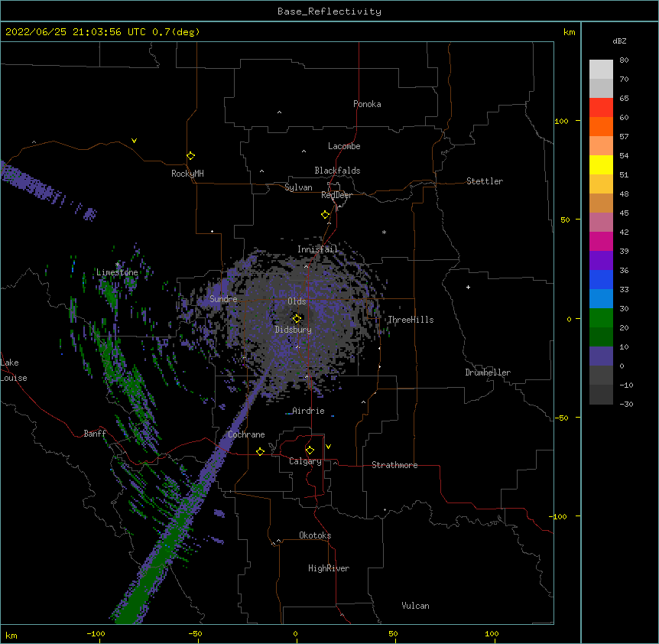Click the dBZ legend heading
This screenshot has height=644, width=659.
pos(619,41)
